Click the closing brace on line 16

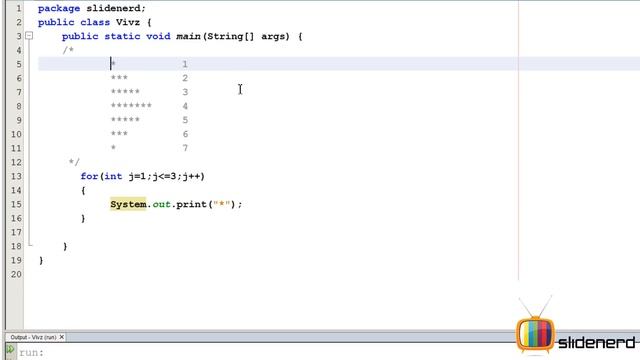(83, 218)
